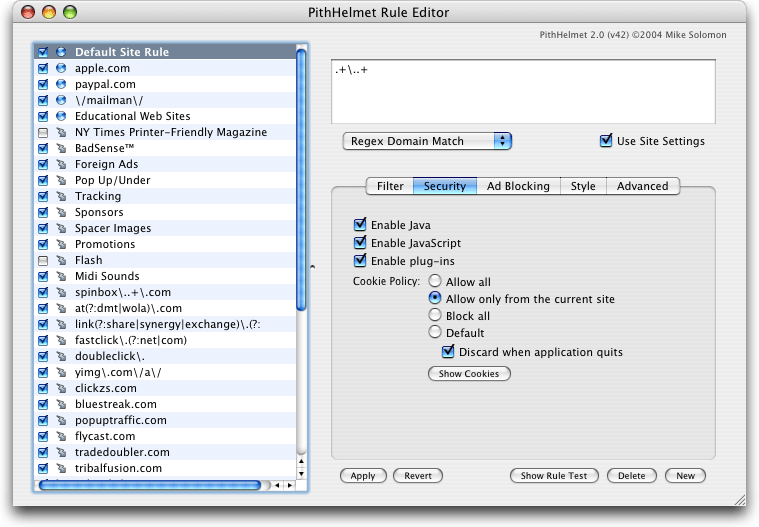Click the rule list horizontal scrollbar thumb

150,485
